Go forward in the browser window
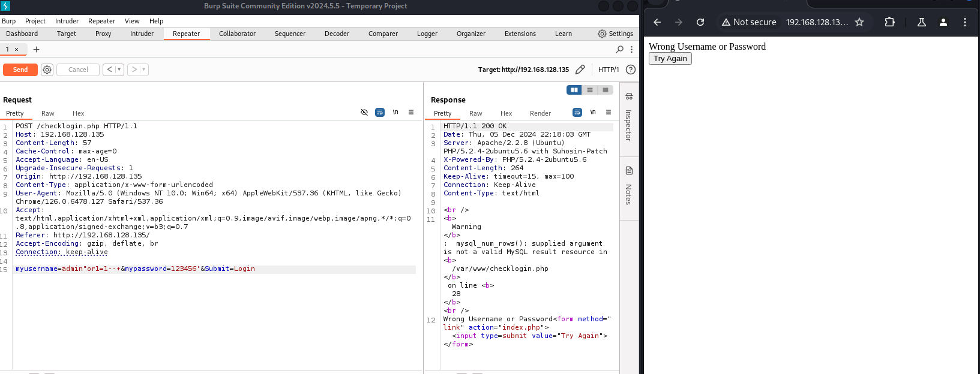The width and height of the screenshot is (980, 374). coord(679,22)
